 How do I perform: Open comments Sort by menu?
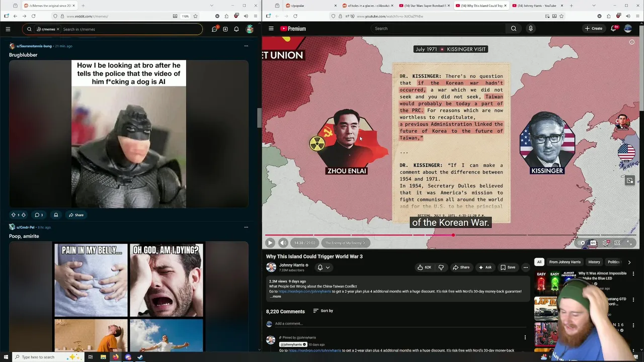pos(323,311)
